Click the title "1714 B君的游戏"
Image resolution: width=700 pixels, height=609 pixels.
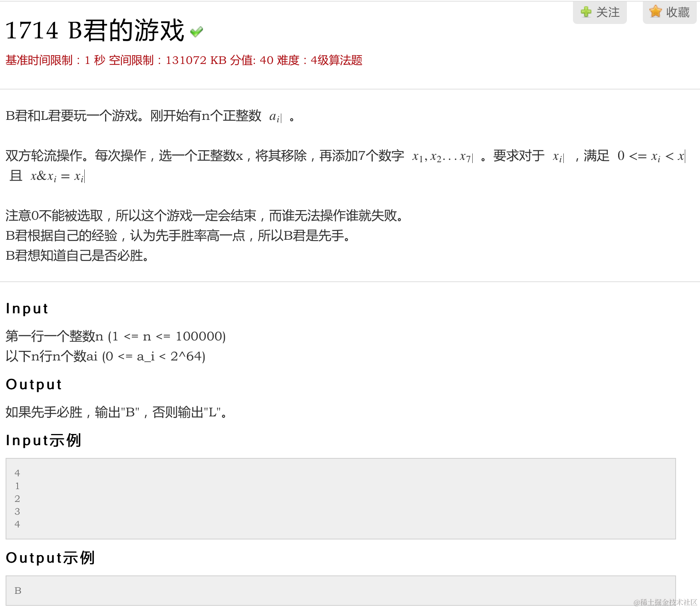click(95, 30)
